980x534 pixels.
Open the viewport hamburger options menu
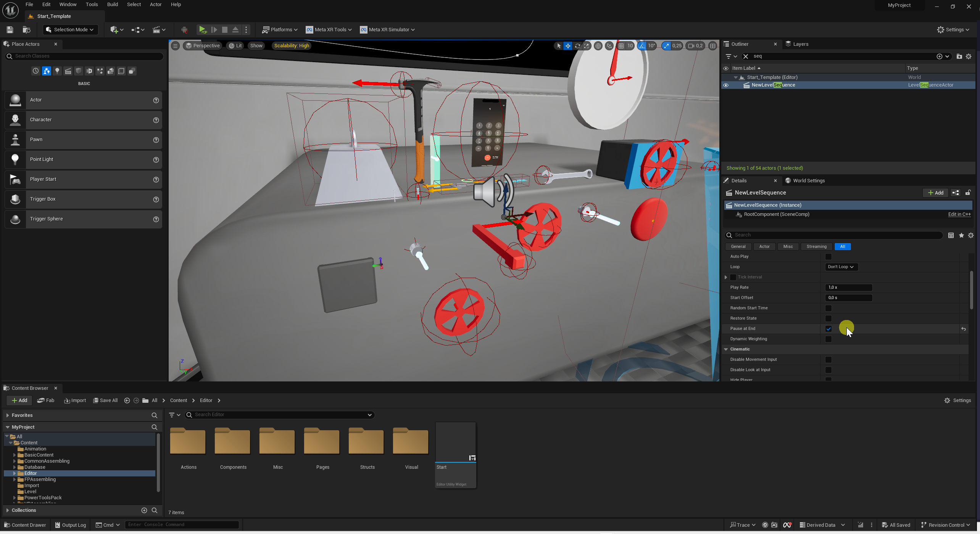tap(175, 46)
